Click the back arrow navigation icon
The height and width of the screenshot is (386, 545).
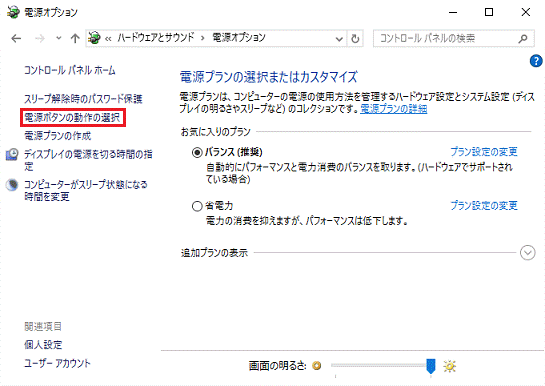coord(16,38)
